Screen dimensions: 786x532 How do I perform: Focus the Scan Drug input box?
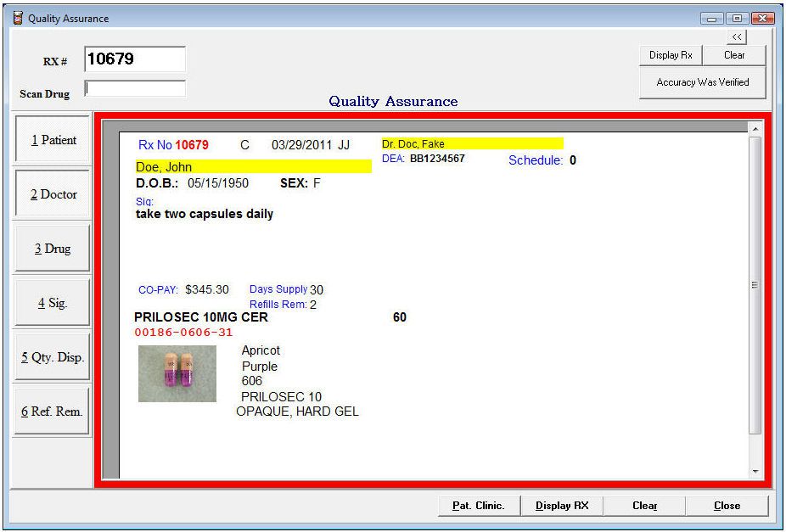pyautogui.click(x=135, y=88)
